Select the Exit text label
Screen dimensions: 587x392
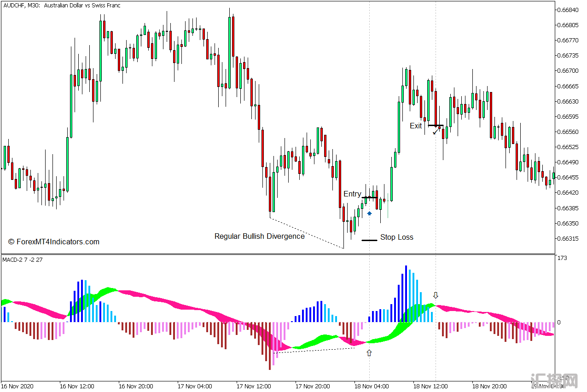tap(416, 126)
